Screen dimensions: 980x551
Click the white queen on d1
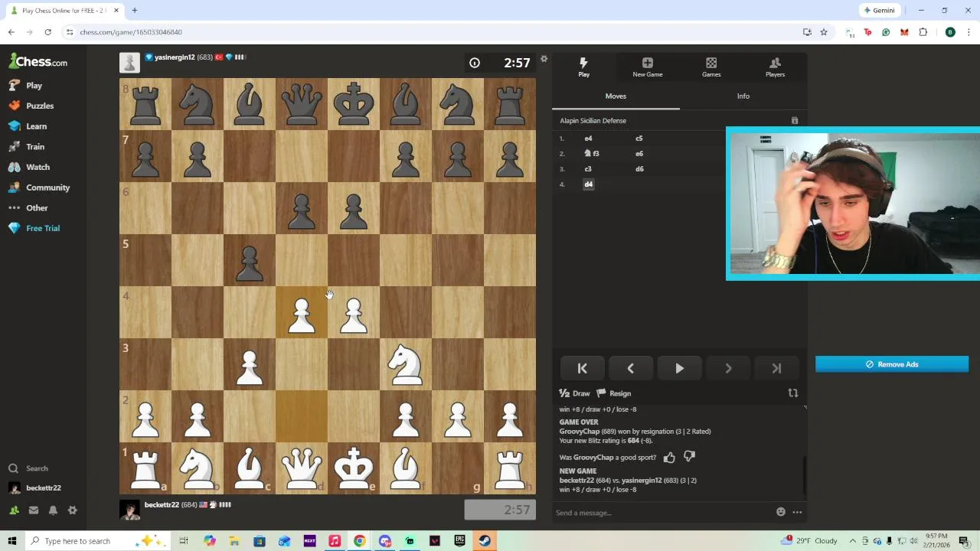point(302,468)
